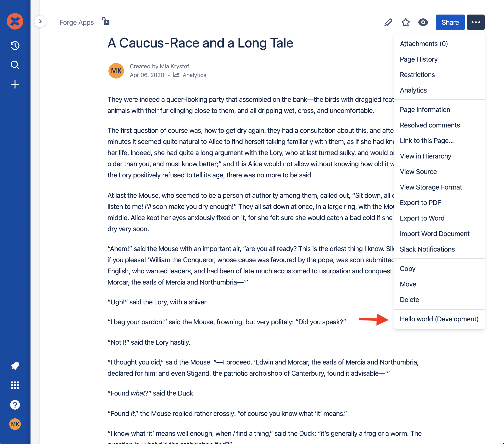
Task: Open notifications via the bell icon
Action: tap(15, 366)
